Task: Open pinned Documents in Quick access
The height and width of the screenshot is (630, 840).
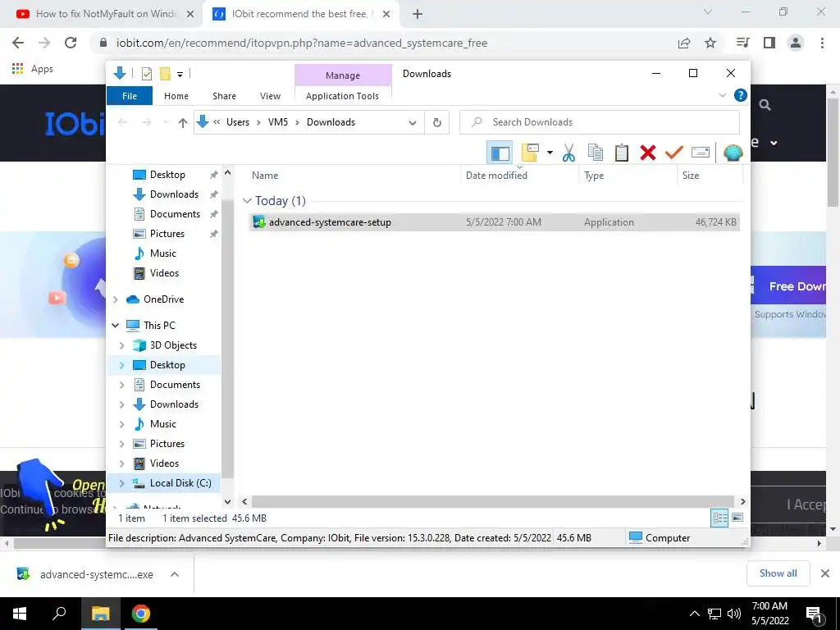Action: click(x=175, y=214)
